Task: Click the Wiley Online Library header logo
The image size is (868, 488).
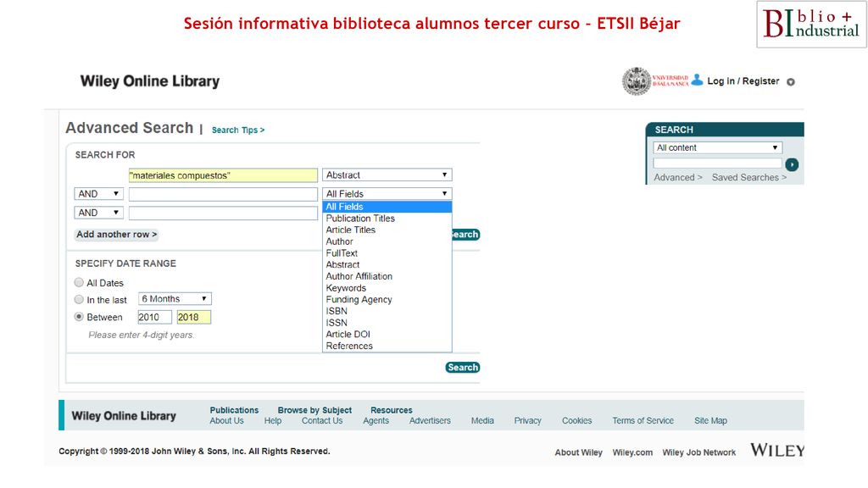Action: [150, 81]
